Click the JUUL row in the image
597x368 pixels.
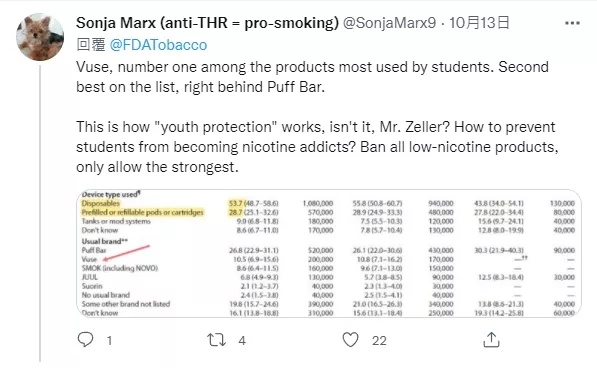click(x=327, y=277)
